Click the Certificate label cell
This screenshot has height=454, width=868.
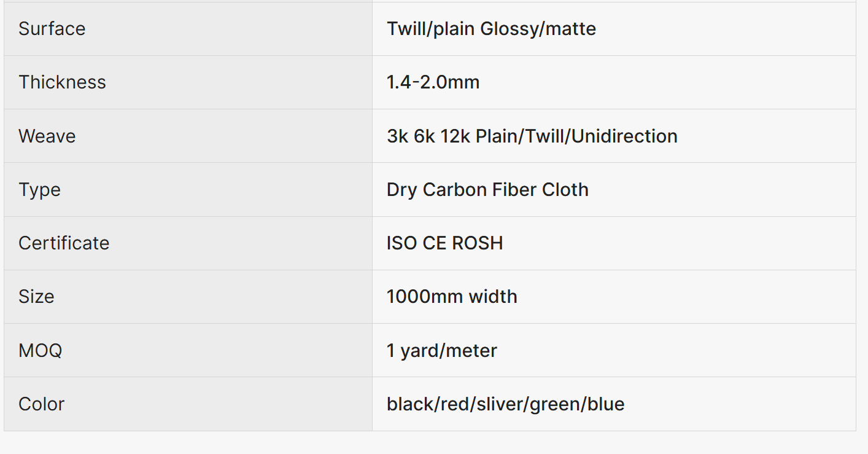coord(64,243)
